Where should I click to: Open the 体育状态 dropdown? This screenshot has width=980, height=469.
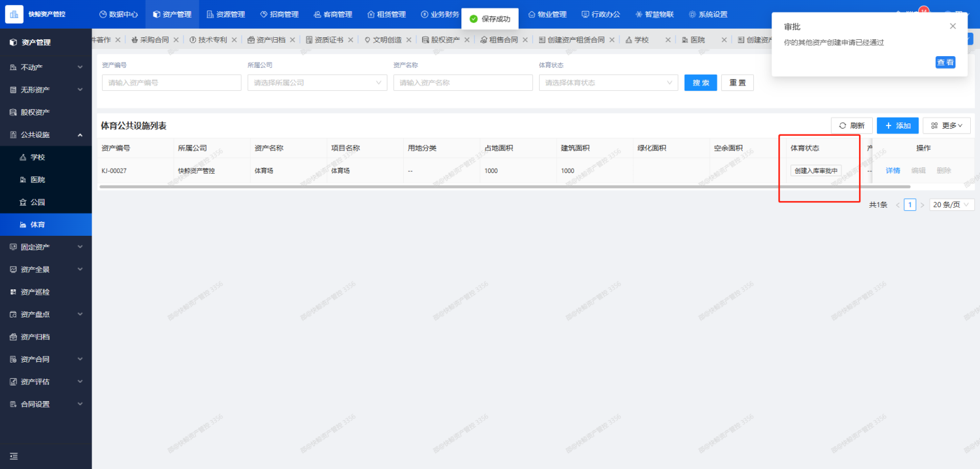(609, 83)
